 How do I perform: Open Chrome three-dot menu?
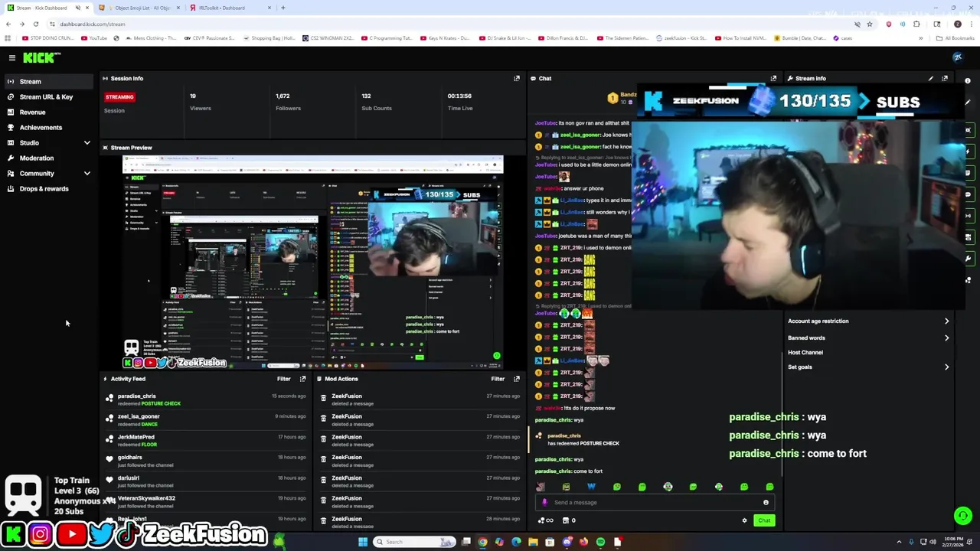point(972,24)
